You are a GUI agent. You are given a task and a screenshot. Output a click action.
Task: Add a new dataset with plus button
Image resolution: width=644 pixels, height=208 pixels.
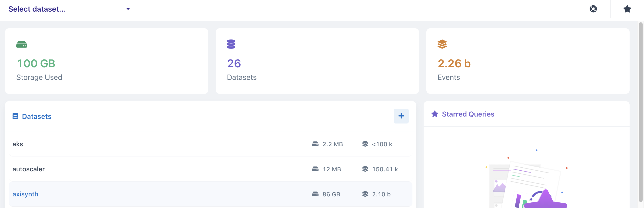[x=401, y=116]
